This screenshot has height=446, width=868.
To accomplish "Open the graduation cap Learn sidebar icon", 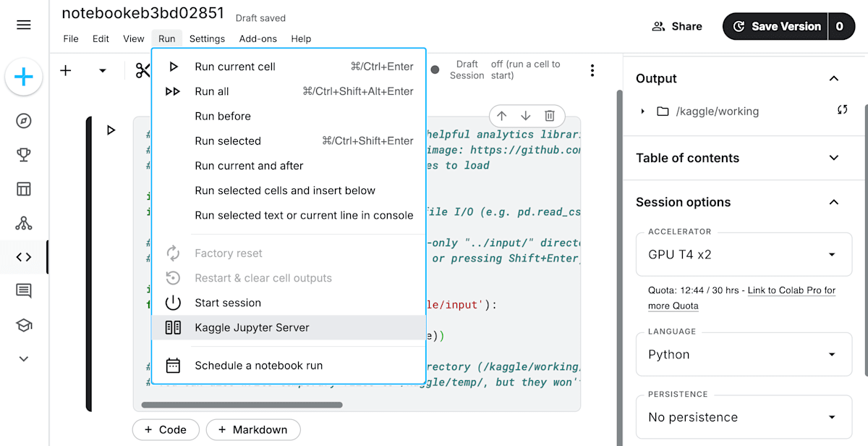I will tap(24, 325).
